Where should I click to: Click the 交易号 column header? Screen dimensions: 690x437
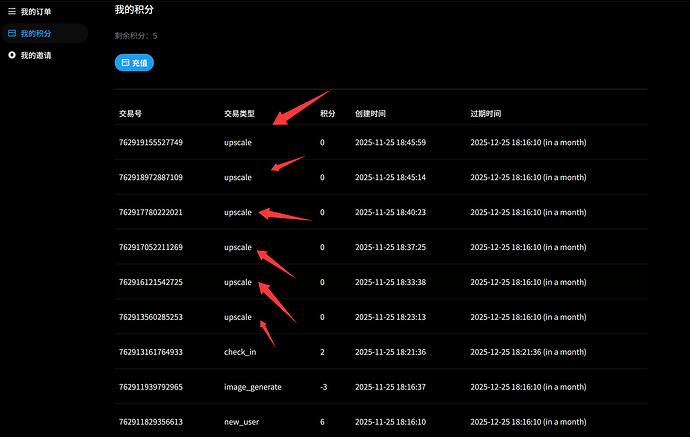point(130,113)
